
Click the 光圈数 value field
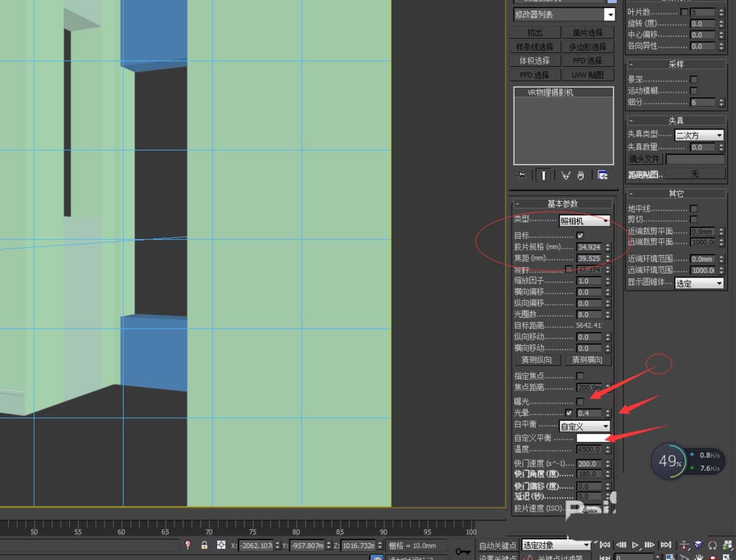pos(590,314)
